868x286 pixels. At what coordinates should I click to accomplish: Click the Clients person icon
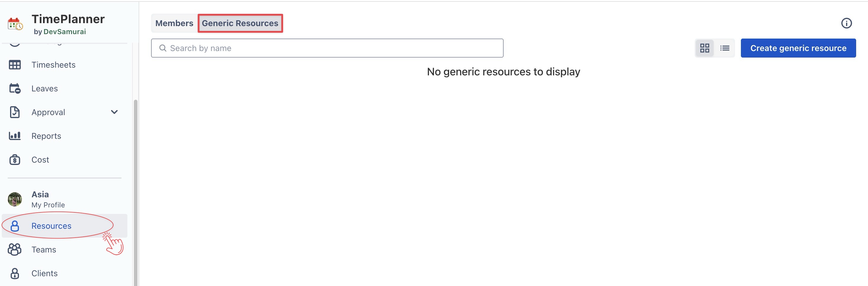(x=15, y=273)
